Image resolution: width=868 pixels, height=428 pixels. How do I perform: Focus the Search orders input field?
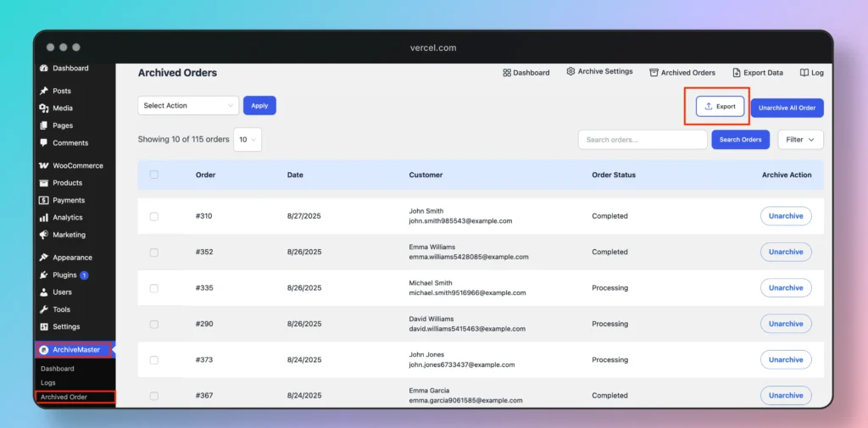(643, 140)
